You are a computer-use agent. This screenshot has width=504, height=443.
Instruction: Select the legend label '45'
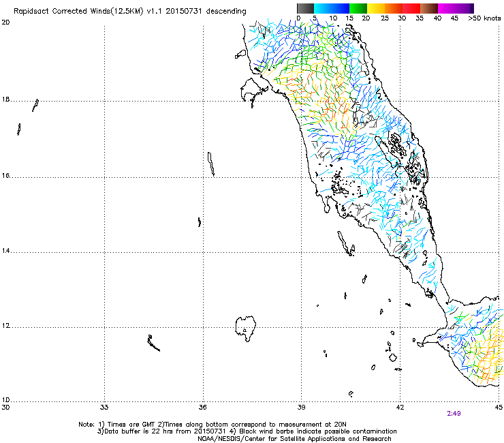454,18
